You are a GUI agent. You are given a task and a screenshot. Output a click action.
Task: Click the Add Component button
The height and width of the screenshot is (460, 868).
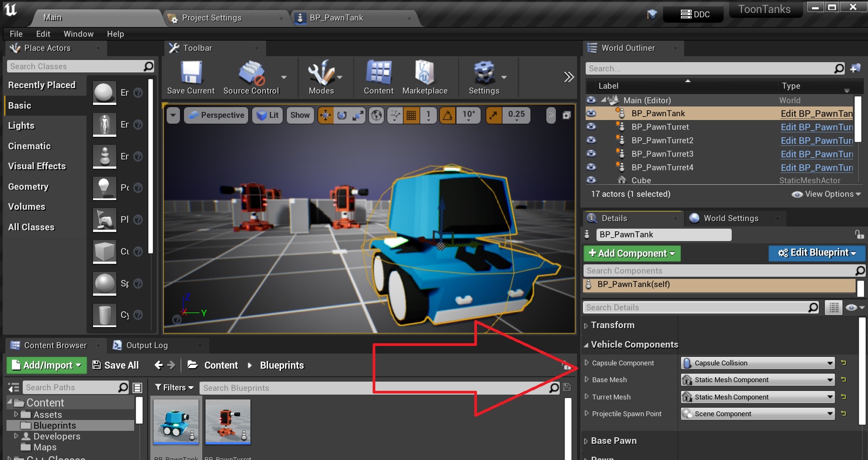pos(632,254)
